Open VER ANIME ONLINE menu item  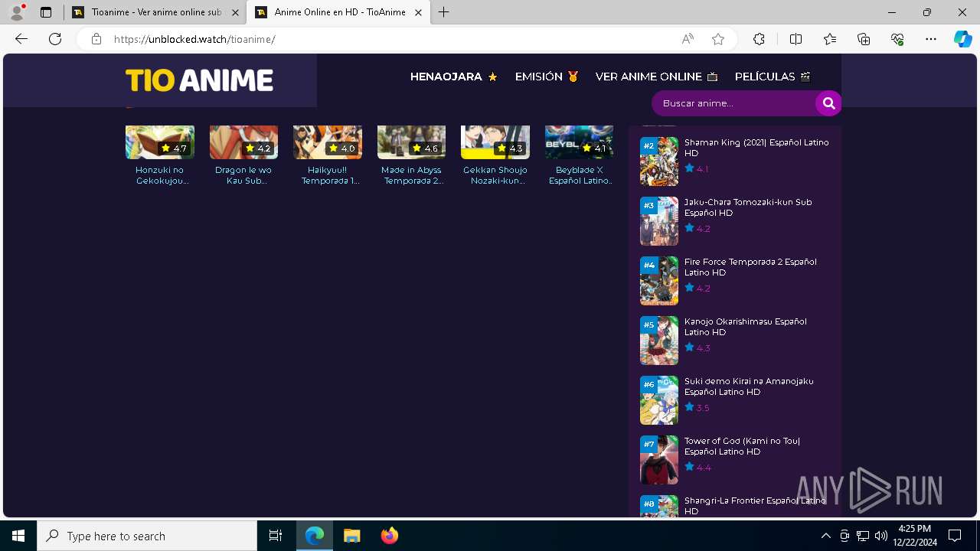(x=657, y=77)
